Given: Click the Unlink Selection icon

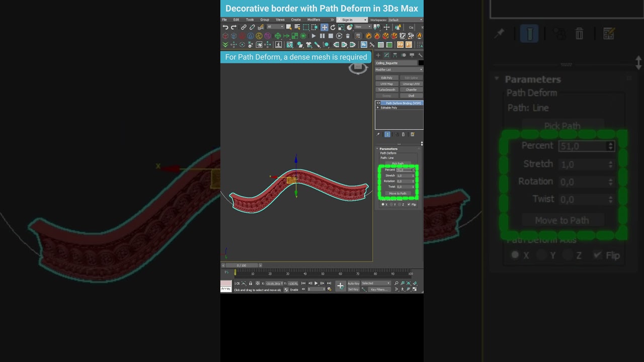Looking at the screenshot, I should click(252, 27).
